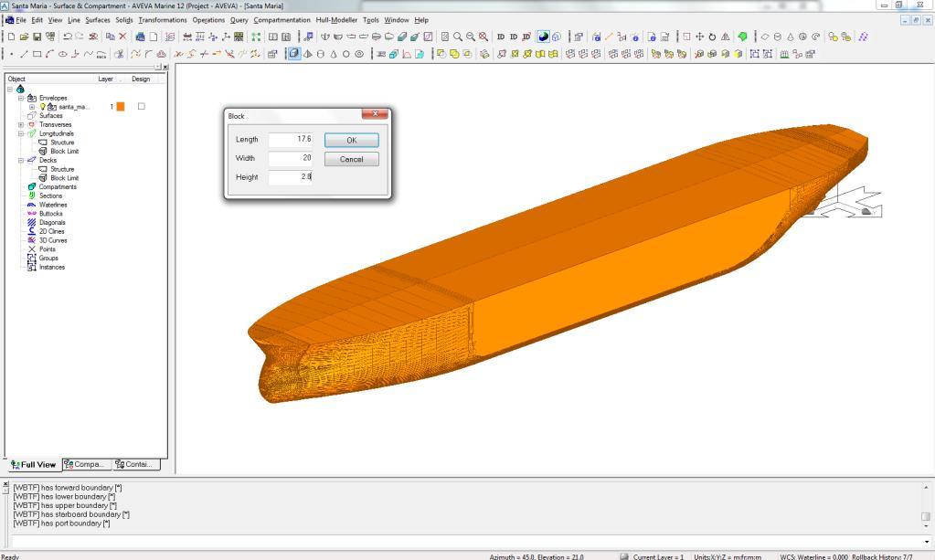Screen dimensions: 935x560
Task: Click the Layer column header
Action: point(105,79)
